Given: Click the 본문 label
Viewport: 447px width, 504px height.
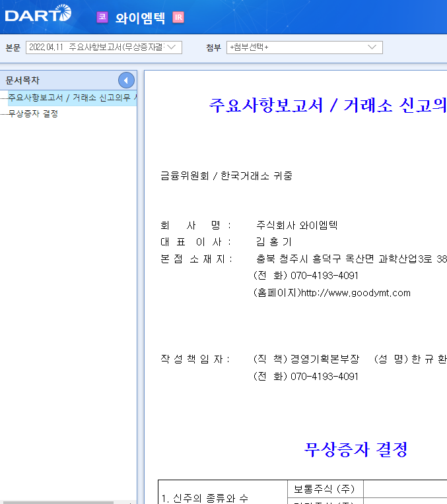Looking at the screenshot, I should [x=13, y=47].
